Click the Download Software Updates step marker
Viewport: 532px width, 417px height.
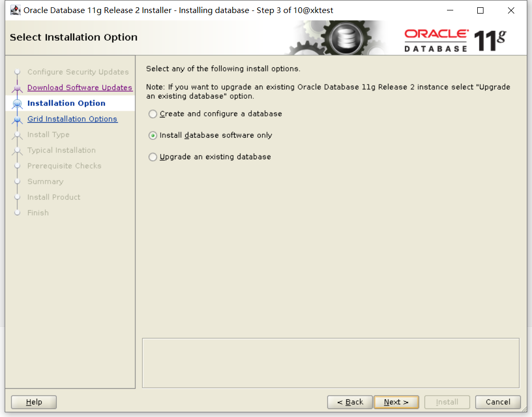click(17, 88)
